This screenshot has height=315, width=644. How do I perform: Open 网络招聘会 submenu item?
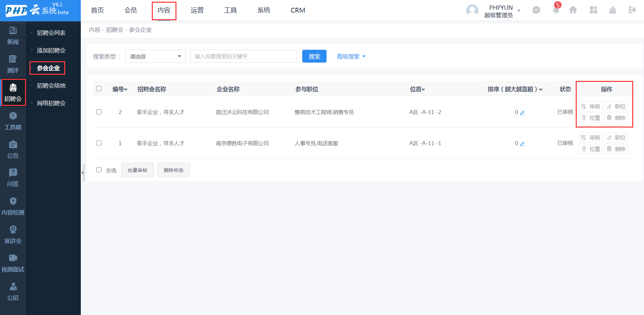click(51, 103)
